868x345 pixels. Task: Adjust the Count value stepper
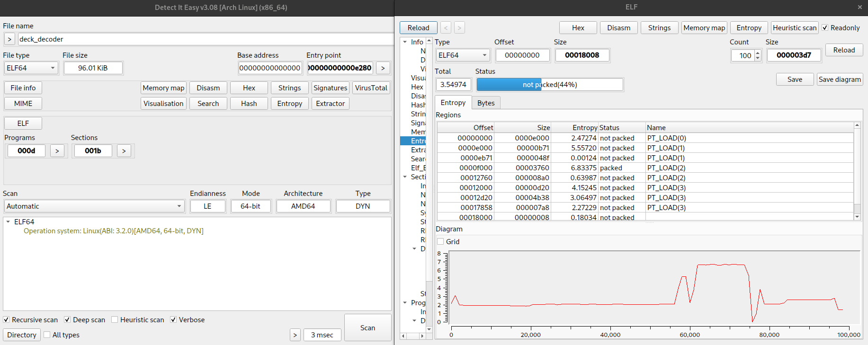pyautogui.click(x=758, y=56)
